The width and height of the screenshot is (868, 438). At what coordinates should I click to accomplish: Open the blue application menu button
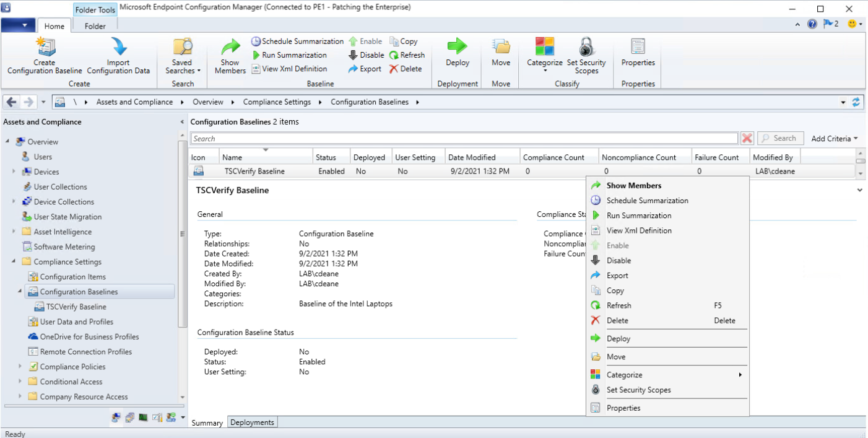(x=18, y=25)
